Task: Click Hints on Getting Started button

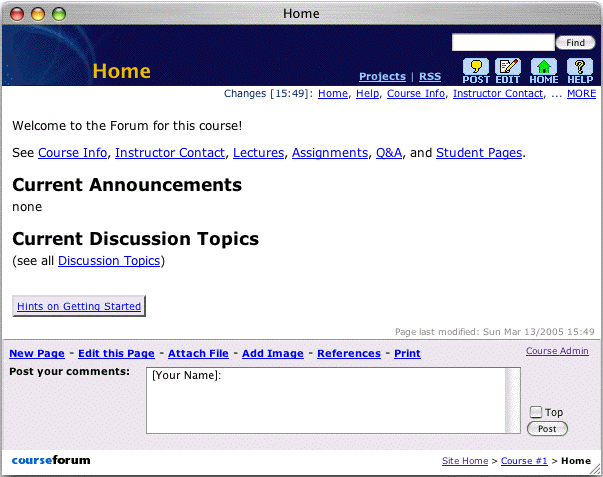Action: [x=79, y=306]
